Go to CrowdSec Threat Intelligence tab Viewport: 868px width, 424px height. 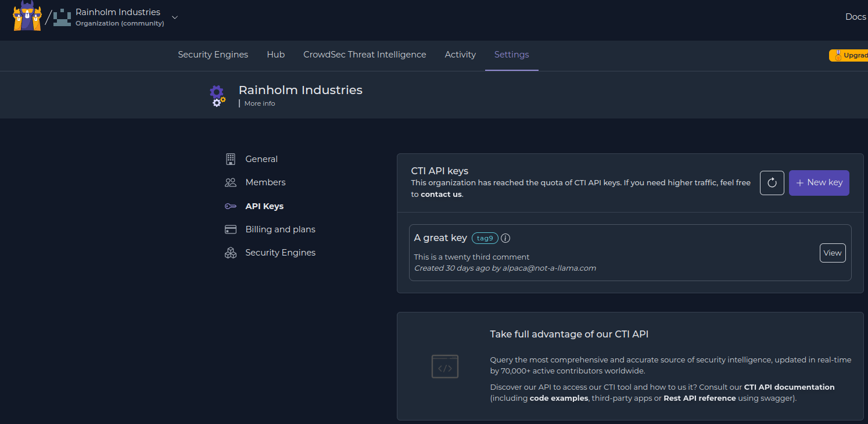click(x=364, y=55)
